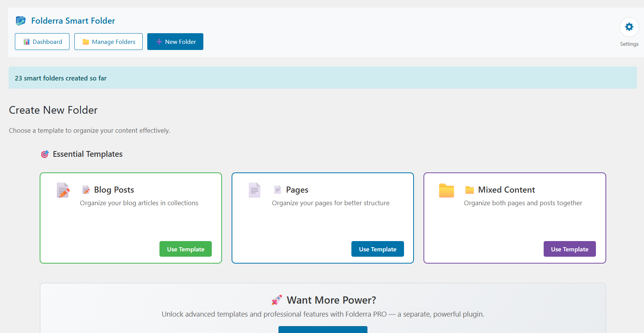Click the Essential Templates target icon
The width and height of the screenshot is (644, 333).
(45, 154)
